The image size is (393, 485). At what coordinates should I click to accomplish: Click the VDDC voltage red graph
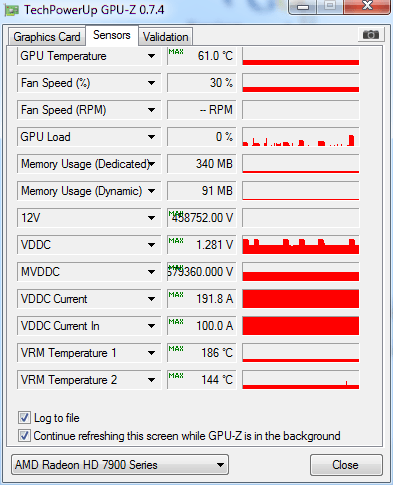(301, 245)
